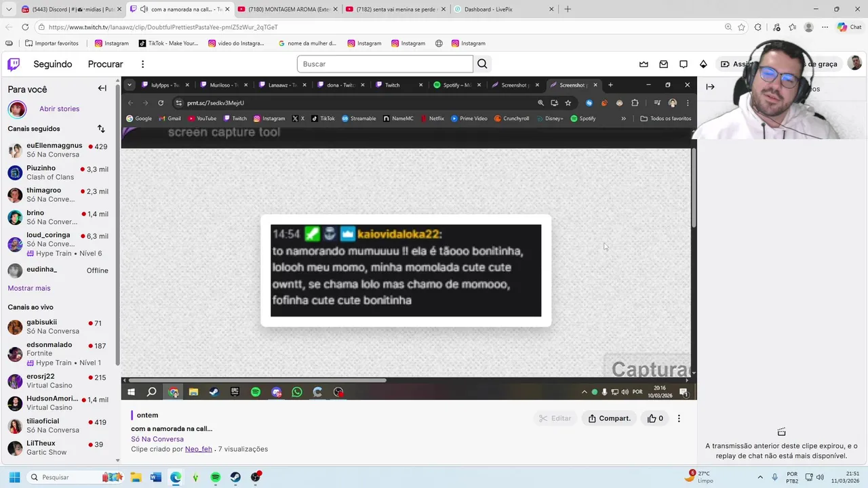
Task: Switch to Dashboard - LivePix tab
Action: coord(503,9)
